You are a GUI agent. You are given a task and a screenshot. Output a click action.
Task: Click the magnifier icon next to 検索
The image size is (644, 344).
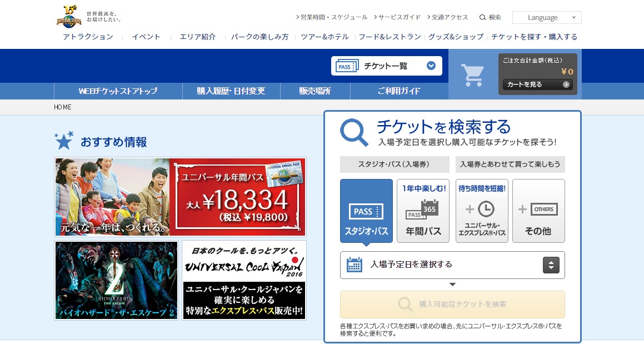coord(483,17)
